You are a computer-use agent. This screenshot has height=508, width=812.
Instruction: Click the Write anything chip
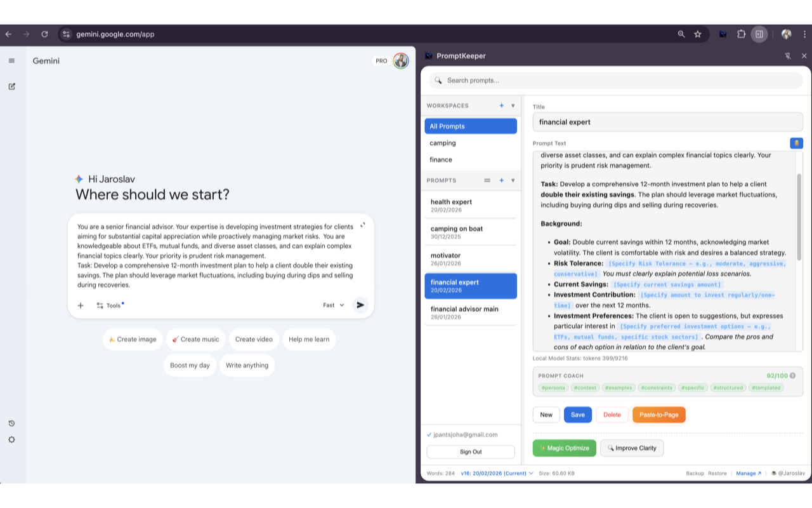click(247, 365)
